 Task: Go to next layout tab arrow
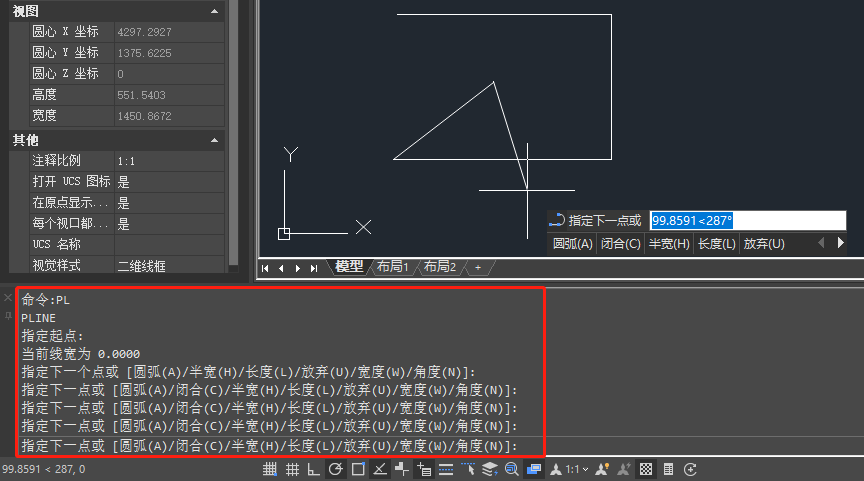[298, 268]
